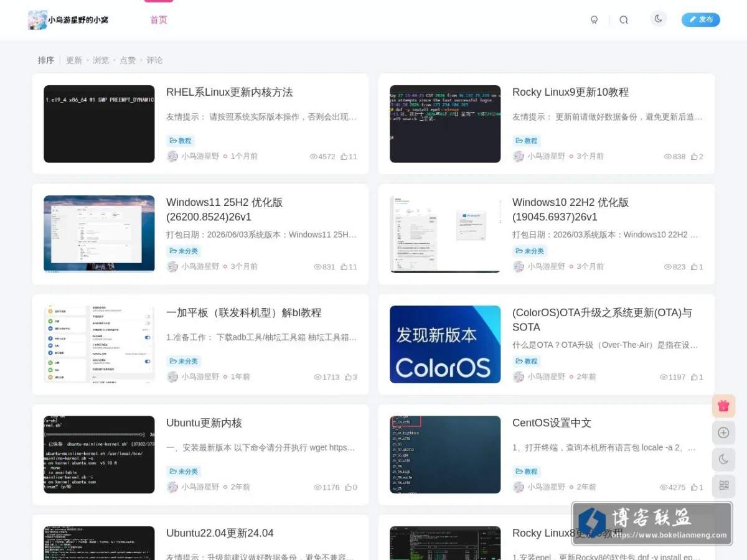This screenshot has height=560, width=747.
Task: Click Windows10 22H2 post thumbnail
Action: pos(445,234)
